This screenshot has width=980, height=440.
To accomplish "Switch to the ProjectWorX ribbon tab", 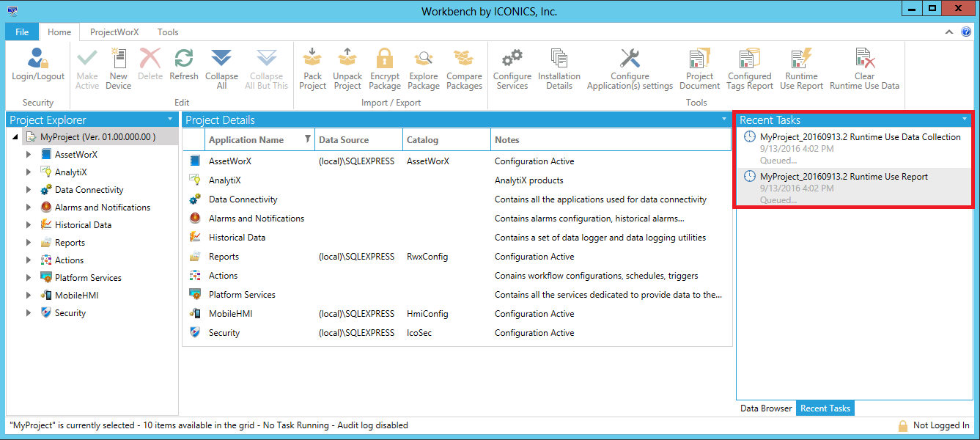I will click(114, 32).
